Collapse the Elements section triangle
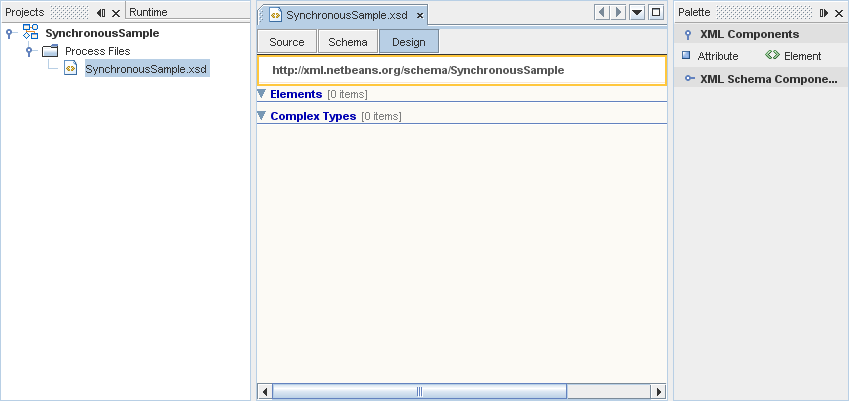The height and width of the screenshot is (401, 849). (262, 94)
